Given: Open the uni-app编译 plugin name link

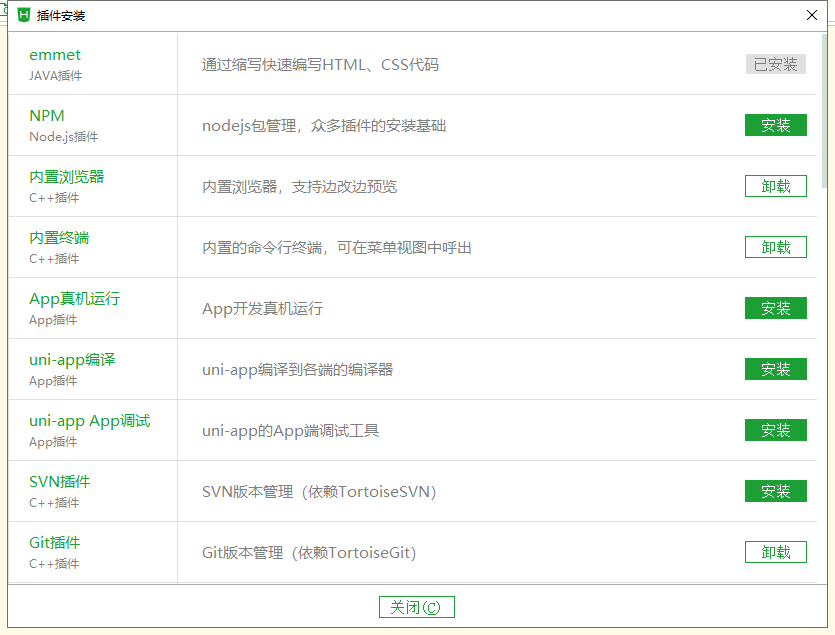Looking at the screenshot, I should [72, 360].
